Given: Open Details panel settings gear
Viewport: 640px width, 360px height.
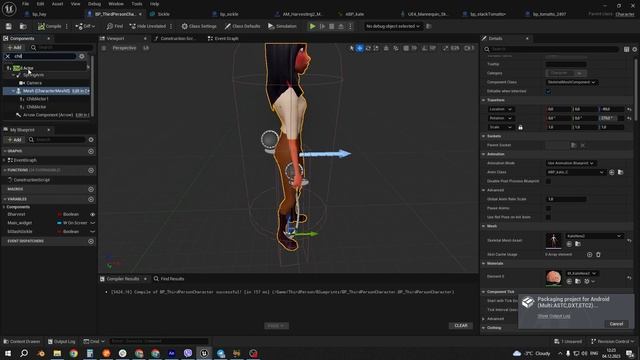Looking at the screenshot, I should tap(635, 49).
